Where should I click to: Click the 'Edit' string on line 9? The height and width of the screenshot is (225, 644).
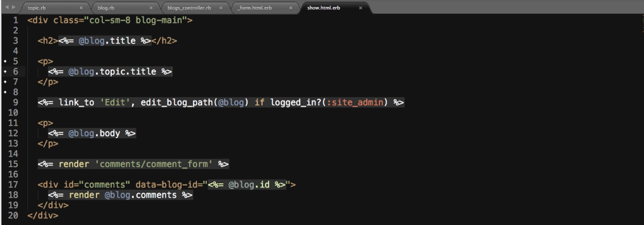click(115, 102)
